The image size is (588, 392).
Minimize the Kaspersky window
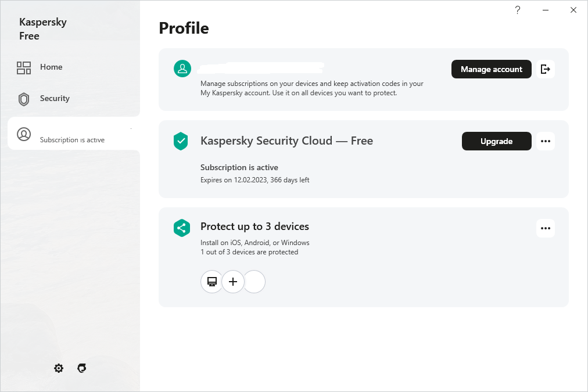click(x=546, y=10)
